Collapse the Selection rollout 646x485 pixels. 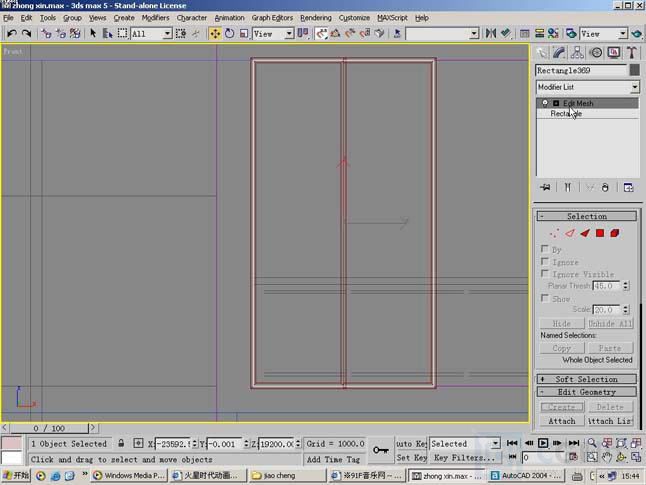click(587, 216)
